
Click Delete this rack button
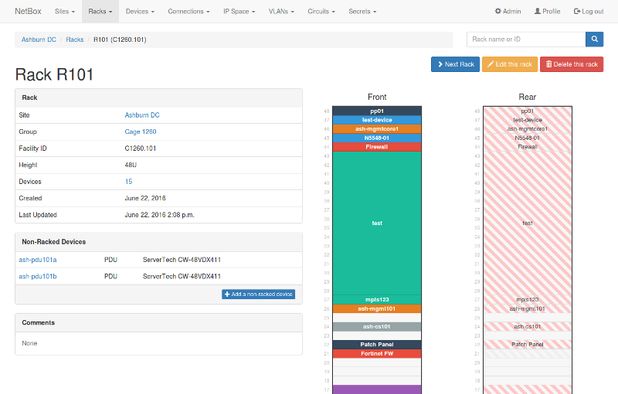tap(571, 64)
